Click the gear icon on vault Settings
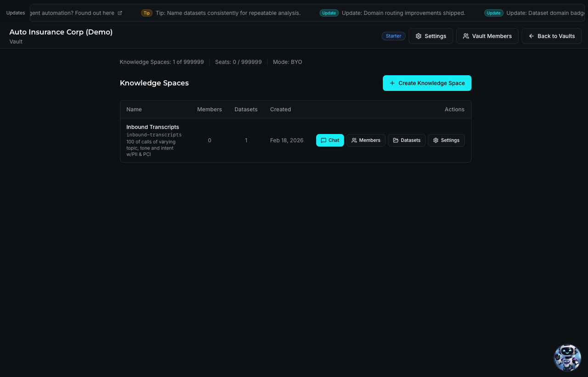 pos(418,36)
